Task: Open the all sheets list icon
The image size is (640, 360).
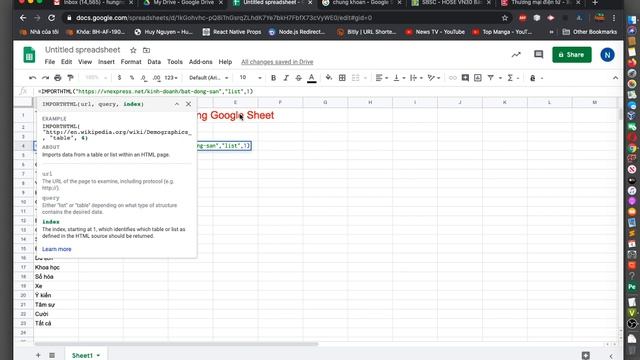Action: [x=52, y=355]
